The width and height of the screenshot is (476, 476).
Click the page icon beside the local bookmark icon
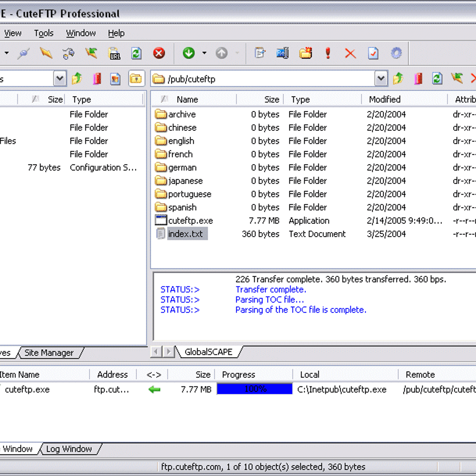pos(115,79)
